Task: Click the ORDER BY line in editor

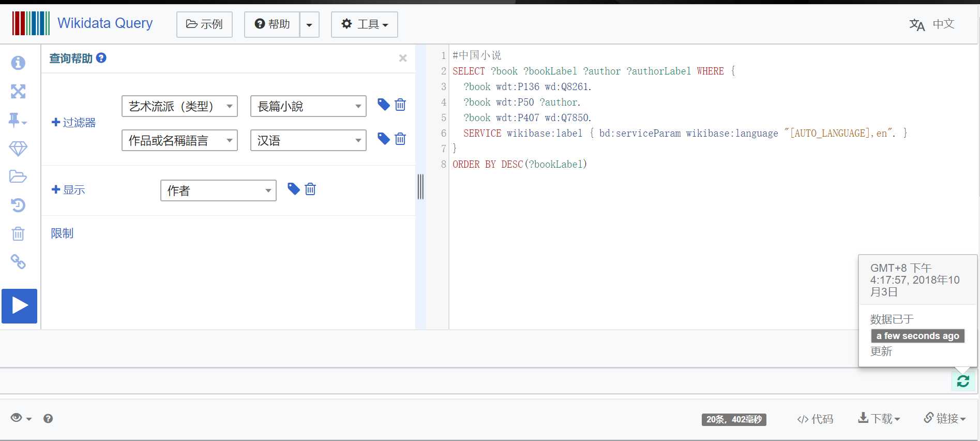Action: [520, 164]
